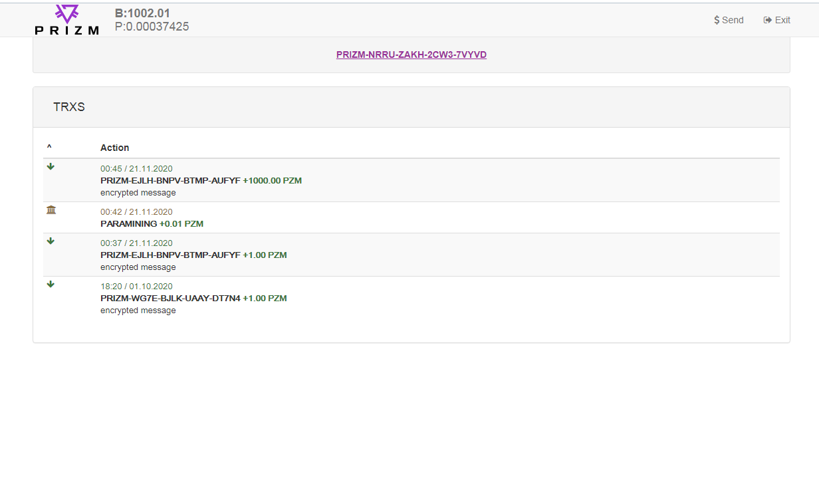819x504 pixels.
Task: Select timestamp 00:37 / 21.11.2020
Action: (x=136, y=243)
